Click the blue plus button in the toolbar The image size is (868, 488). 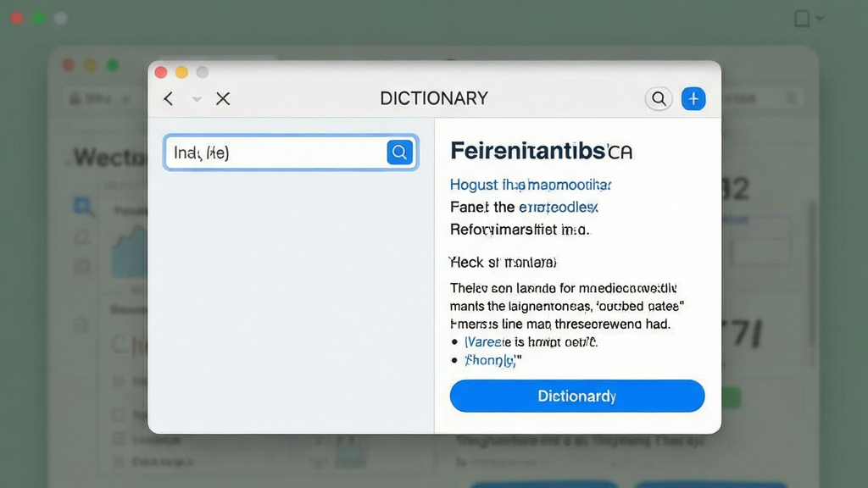tap(693, 99)
